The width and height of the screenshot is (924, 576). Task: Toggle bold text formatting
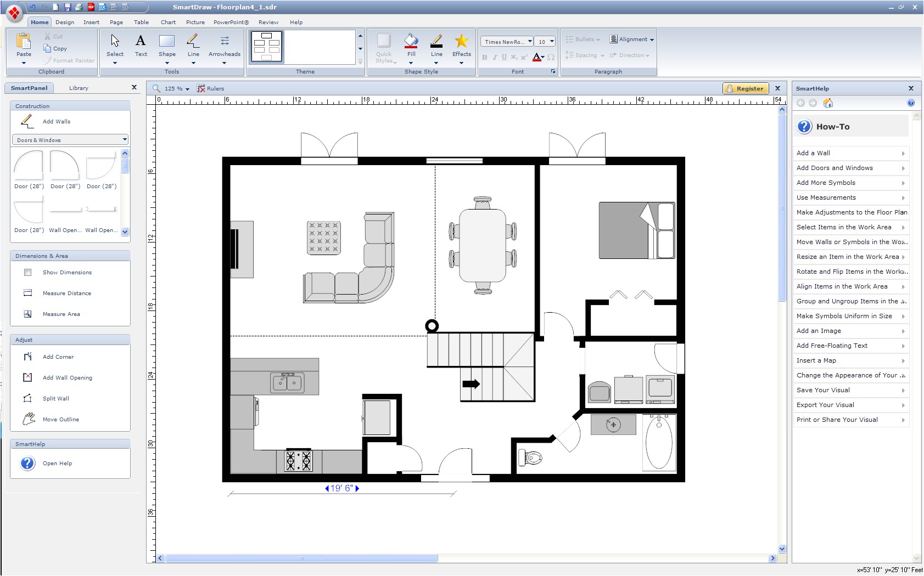485,57
